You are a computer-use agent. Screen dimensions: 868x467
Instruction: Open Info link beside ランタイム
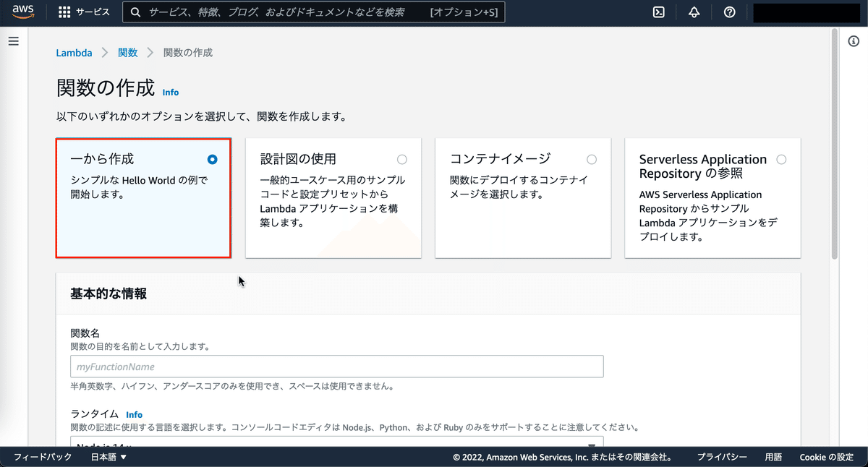pos(134,415)
